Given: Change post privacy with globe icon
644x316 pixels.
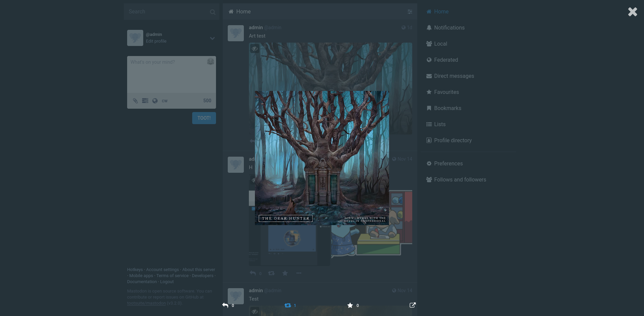Looking at the screenshot, I should [x=155, y=101].
